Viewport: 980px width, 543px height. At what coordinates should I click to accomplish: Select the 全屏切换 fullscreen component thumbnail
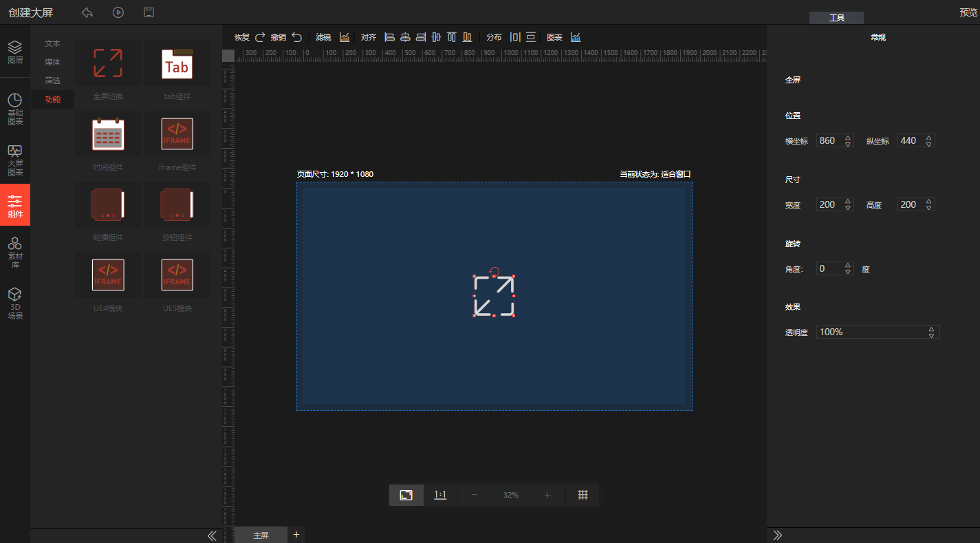point(108,63)
